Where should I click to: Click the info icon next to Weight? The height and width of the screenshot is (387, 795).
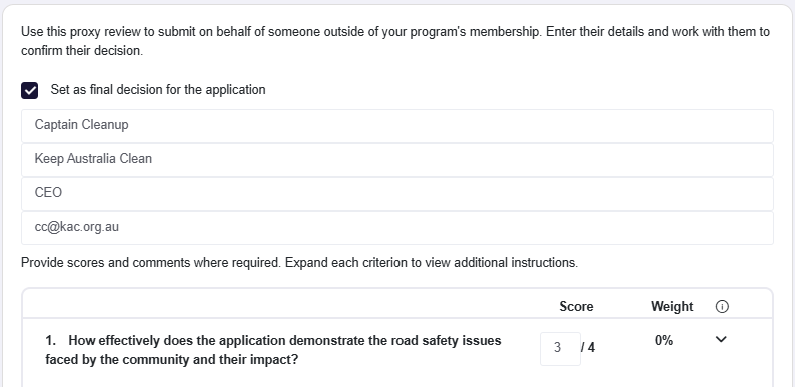coord(722,306)
